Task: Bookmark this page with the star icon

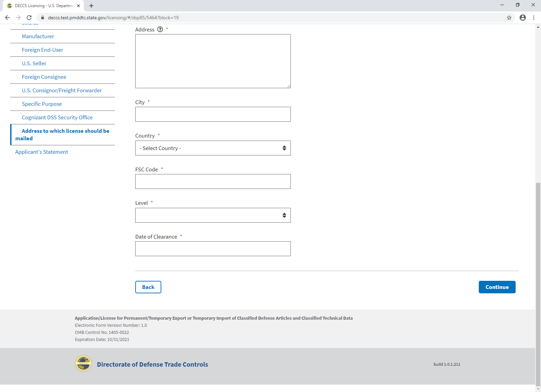Action: (x=509, y=18)
